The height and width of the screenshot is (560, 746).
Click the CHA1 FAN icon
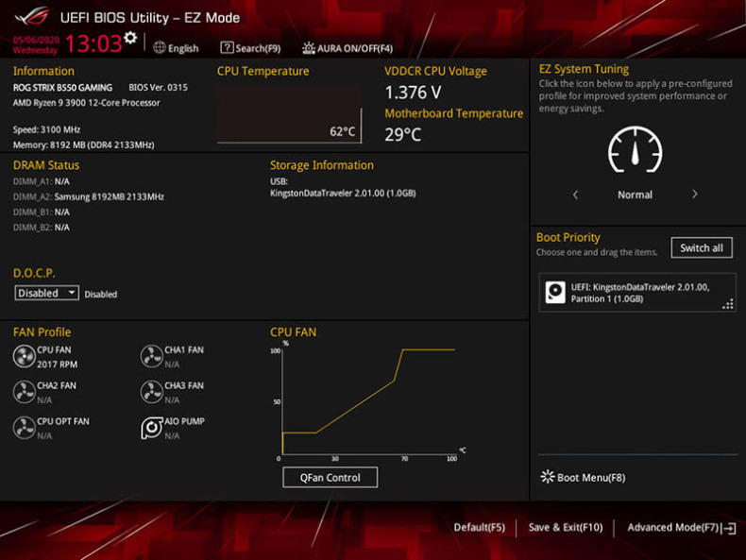(152, 356)
